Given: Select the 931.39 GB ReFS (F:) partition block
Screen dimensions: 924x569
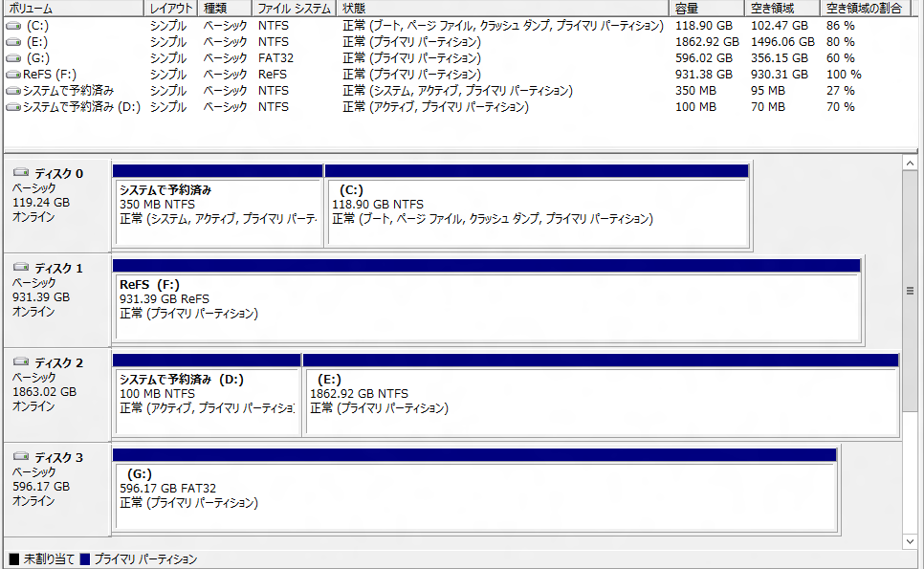Looking at the screenshot, I should pos(486,306).
